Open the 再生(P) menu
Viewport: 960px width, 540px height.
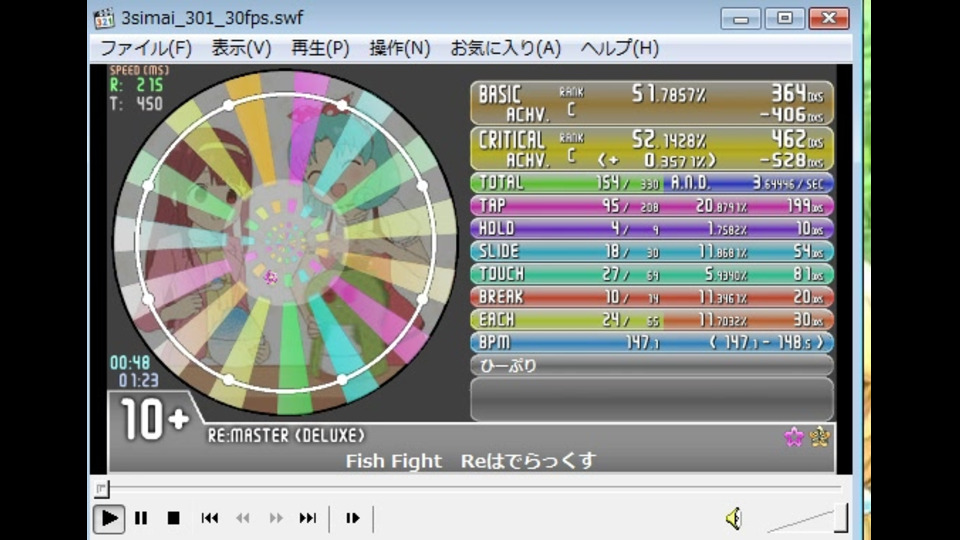tap(320, 48)
